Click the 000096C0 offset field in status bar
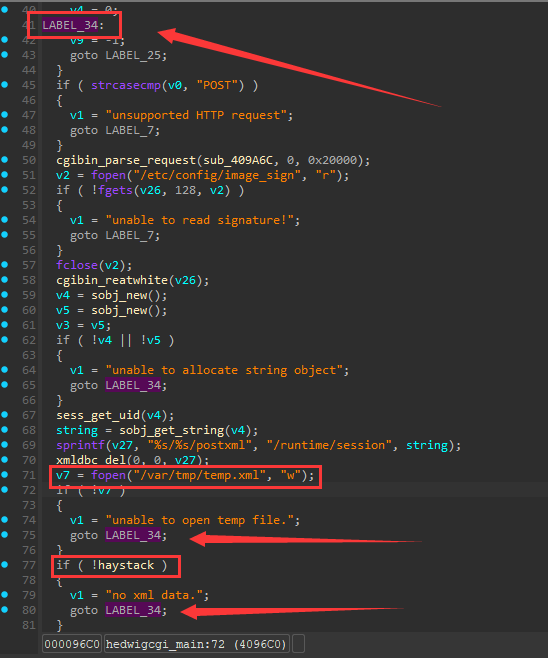The width and height of the screenshot is (548, 658). click(x=72, y=644)
